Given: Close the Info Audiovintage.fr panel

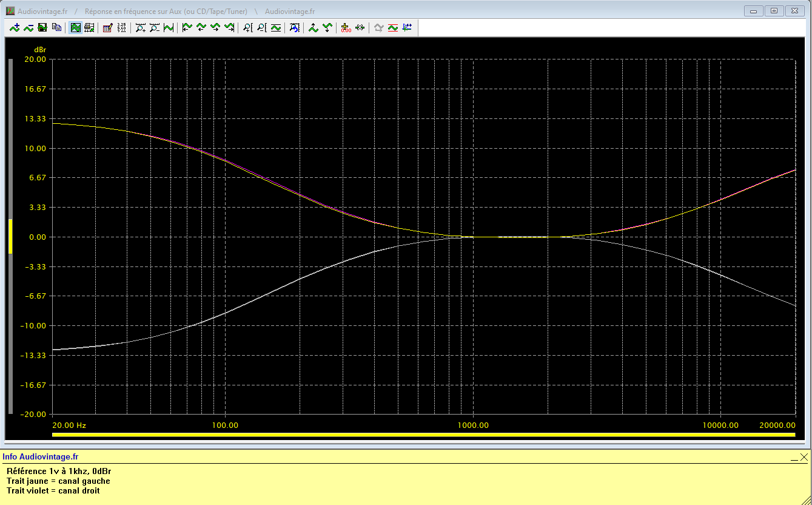Looking at the screenshot, I should (804, 457).
